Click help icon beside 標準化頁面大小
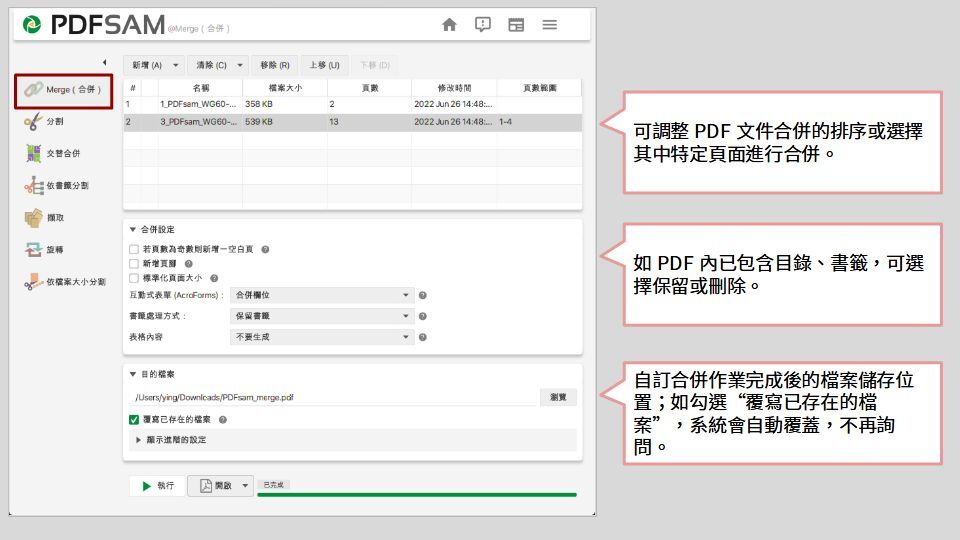The height and width of the screenshot is (540, 960). click(x=214, y=278)
